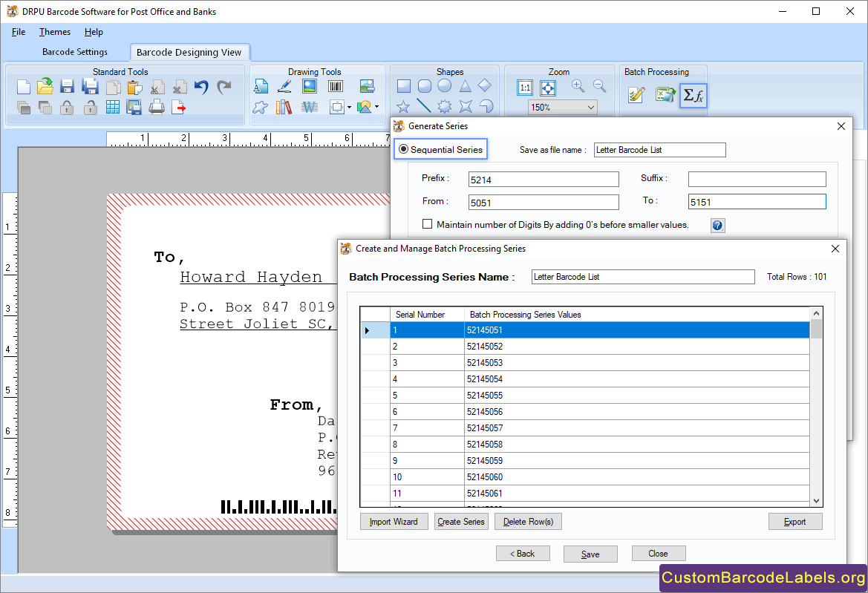Select the Sequential Series radio button
This screenshot has height=593, width=868.
(x=404, y=149)
